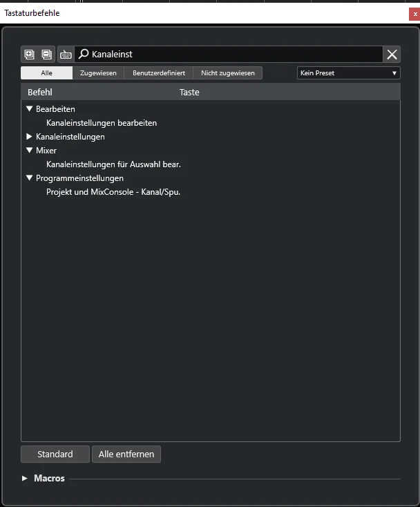Collapse the Mixer category

click(x=30, y=151)
